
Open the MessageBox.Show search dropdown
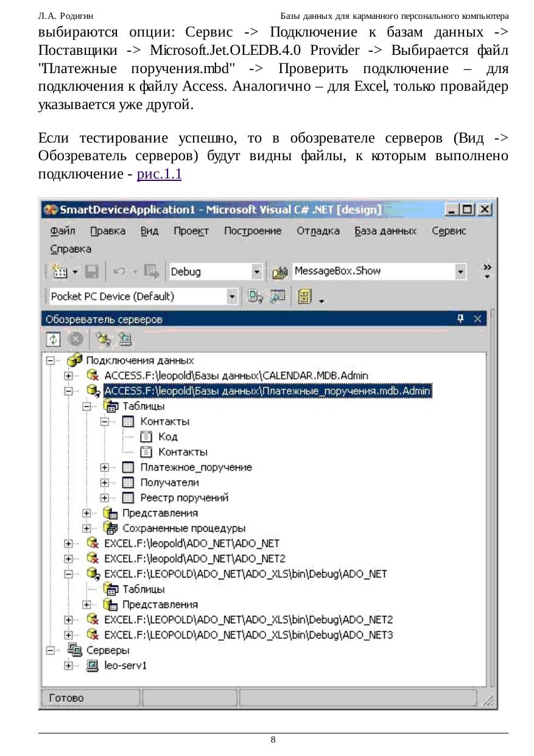(461, 272)
